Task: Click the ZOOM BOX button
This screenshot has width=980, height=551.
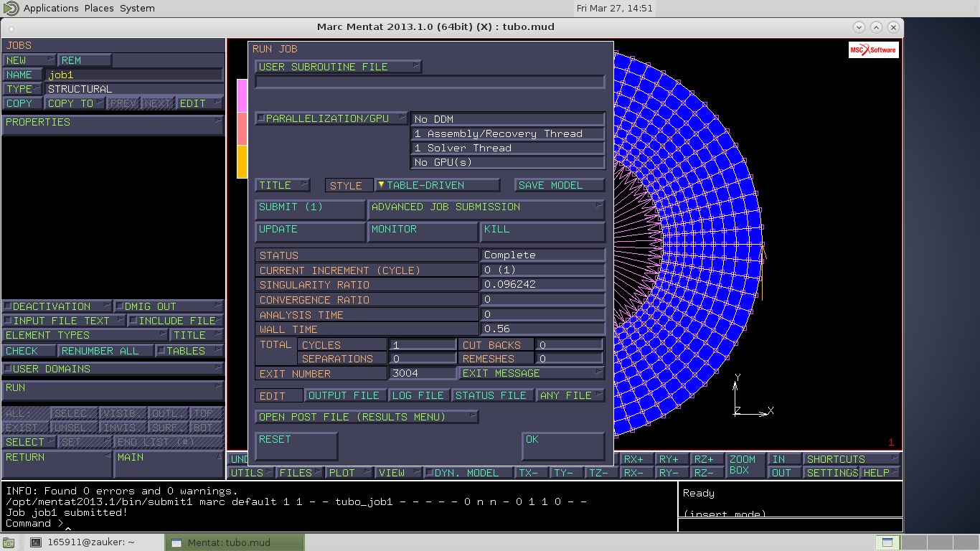Action: 746,466
